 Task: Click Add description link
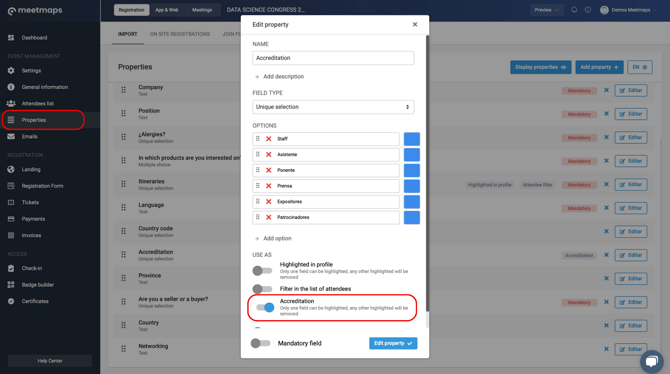(279, 77)
